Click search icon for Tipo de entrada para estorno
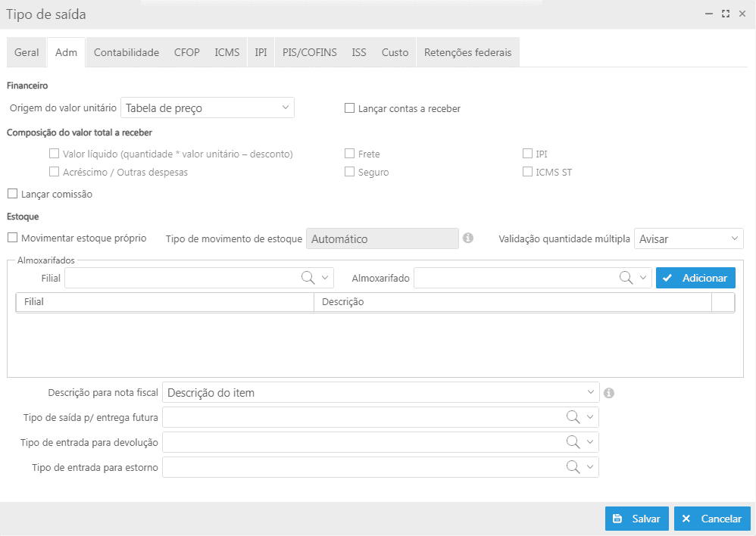756x536 pixels. 573,467
